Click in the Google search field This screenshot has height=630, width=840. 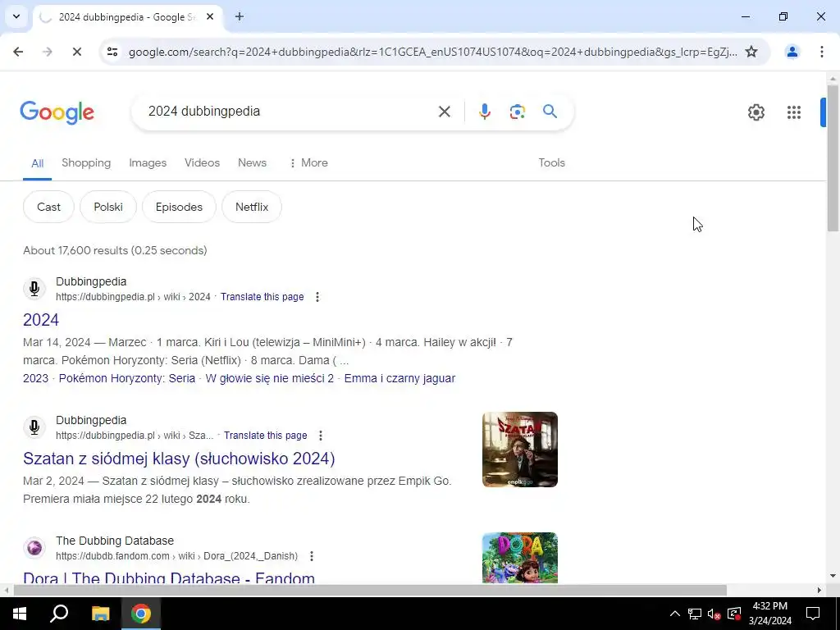click(290, 112)
